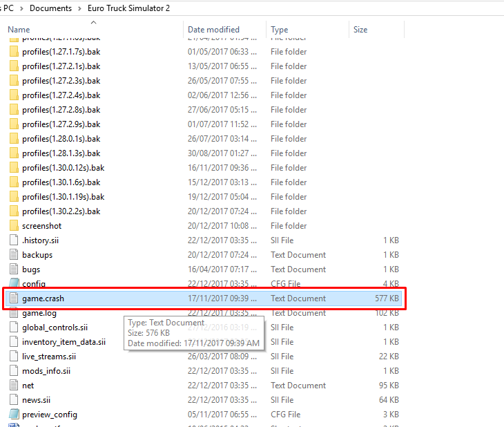
Task: Click the inventory_item_data.sii file icon
Action: pos(14,341)
